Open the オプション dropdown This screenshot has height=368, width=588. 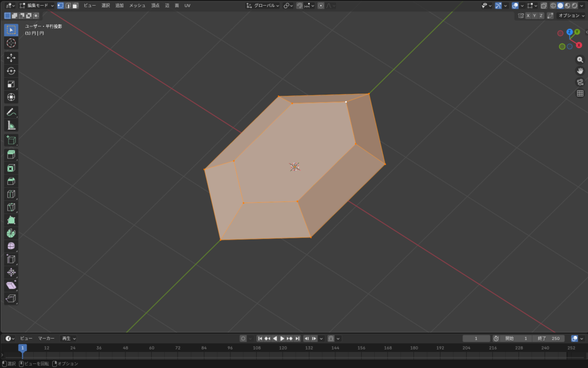coord(571,16)
